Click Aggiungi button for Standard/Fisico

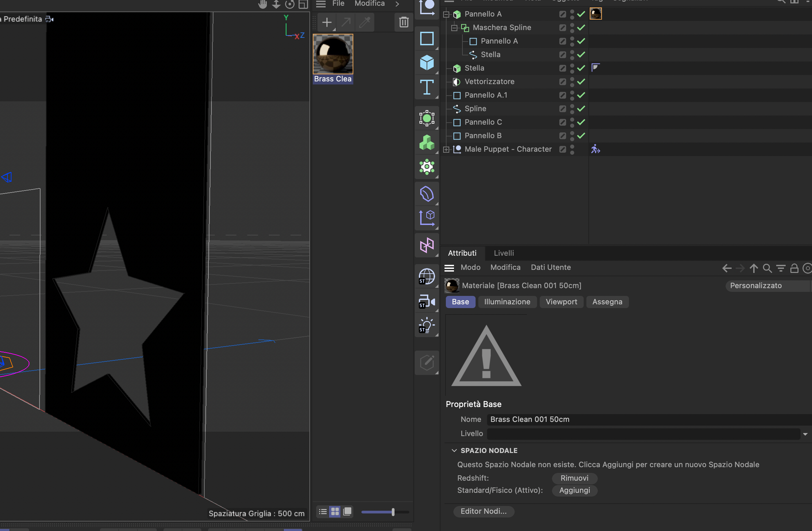click(574, 490)
